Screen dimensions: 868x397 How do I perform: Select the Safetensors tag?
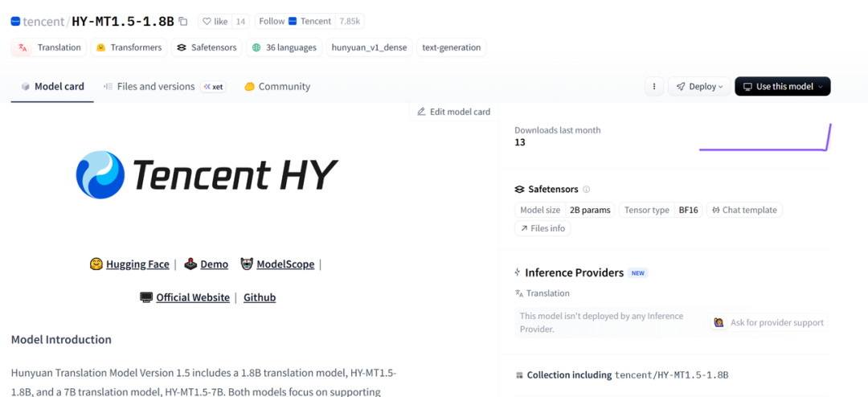click(207, 47)
